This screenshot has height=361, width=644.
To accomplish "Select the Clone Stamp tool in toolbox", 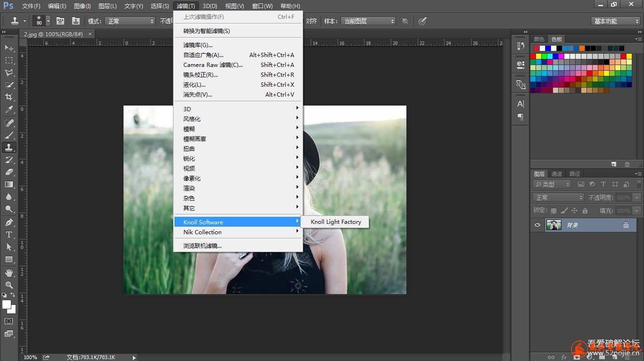I will pyautogui.click(x=8, y=148).
